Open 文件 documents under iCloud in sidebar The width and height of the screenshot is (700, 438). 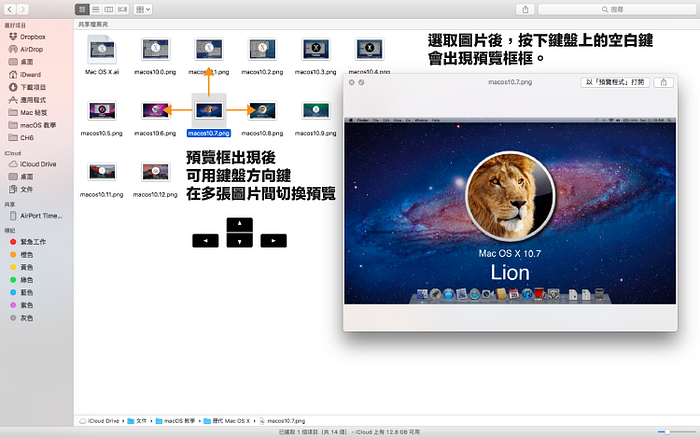[26, 189]
